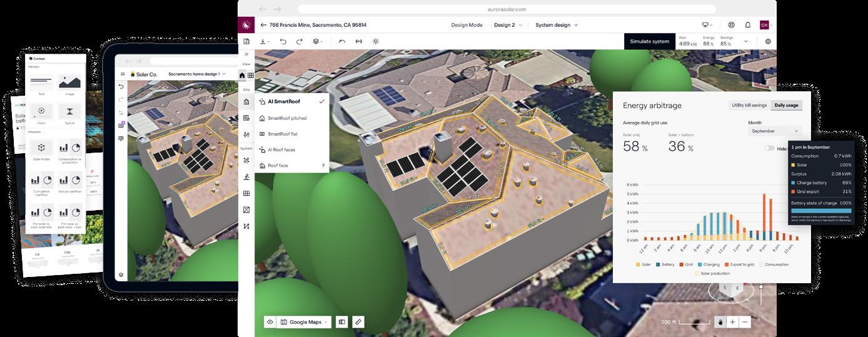
Task: Click the ruler measure tool icon
Action: click(x=358, y=322)
